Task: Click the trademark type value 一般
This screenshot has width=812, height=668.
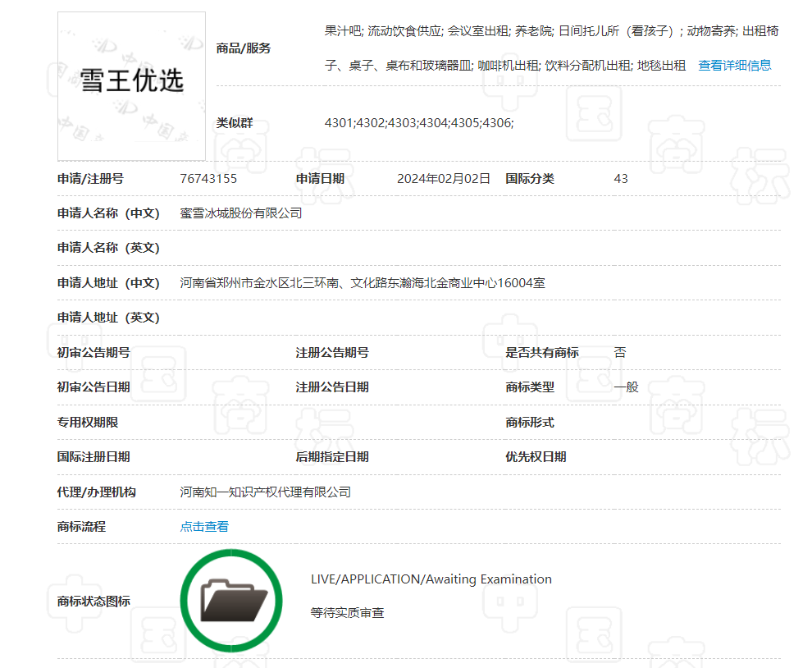Action: 626,387
